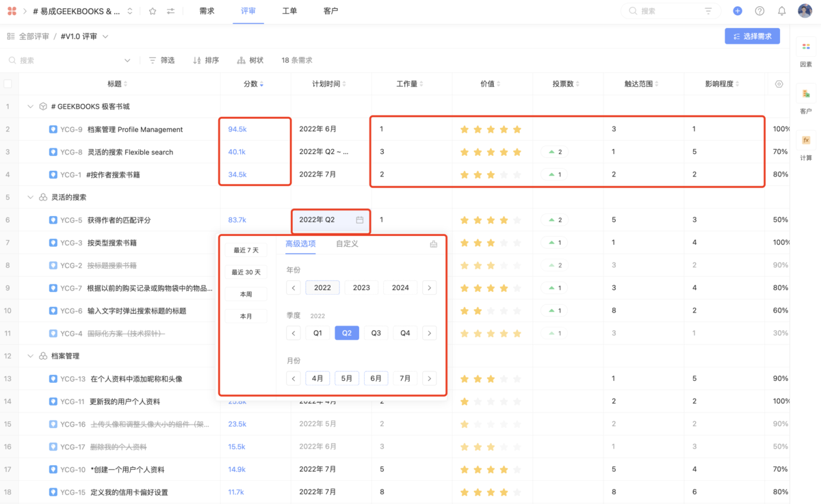Image resolution: width=821 pixels, height=504 pixels.
Task: Select 自定义 tab in date picker
Action: pos(347,244)
